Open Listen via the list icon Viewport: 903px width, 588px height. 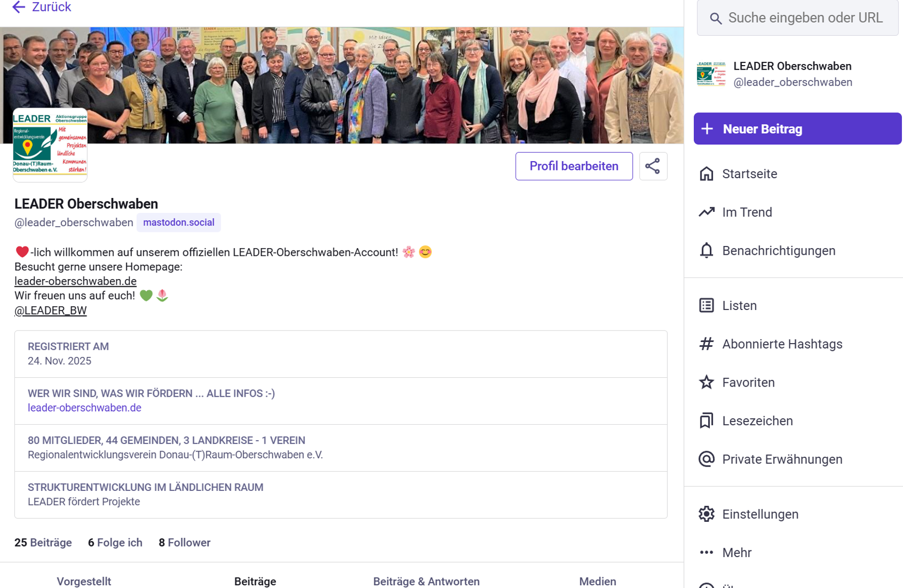[707, 306]
